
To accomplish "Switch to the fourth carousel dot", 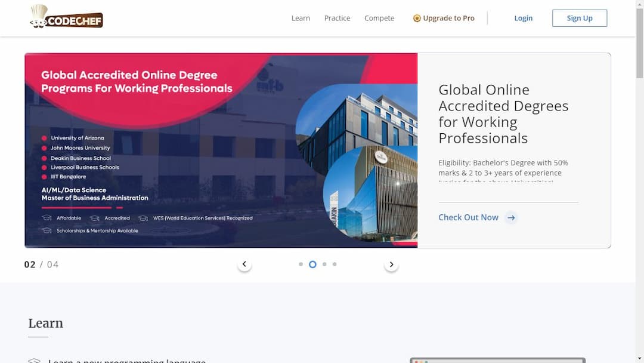I will 335,264.
